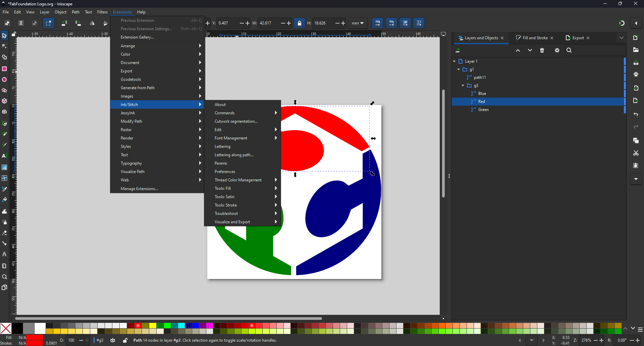644x346 pixels.
Task: Select the Spiral tool
Action: click(x=4, y=112)
